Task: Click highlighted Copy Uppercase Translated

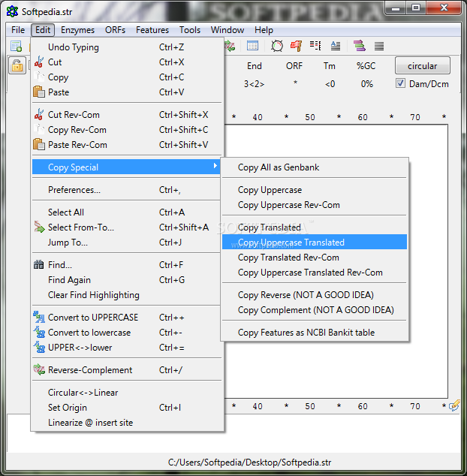Action: [x=315, y=242]
